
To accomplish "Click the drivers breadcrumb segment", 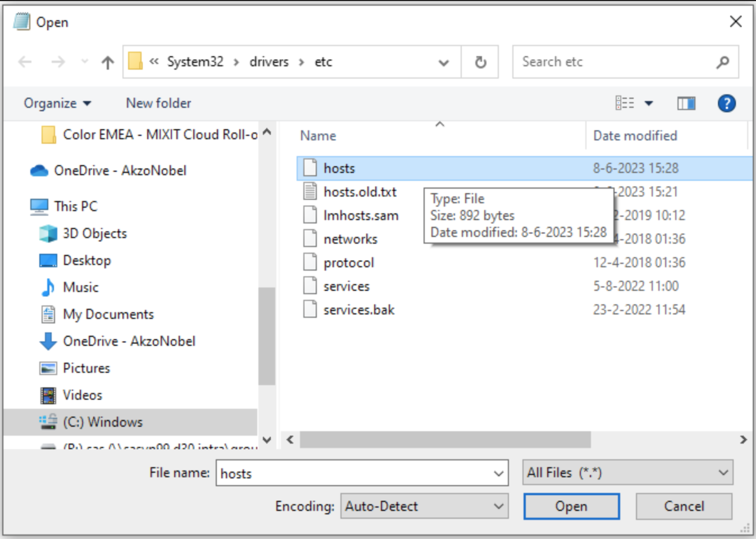I will pos(268,62).
